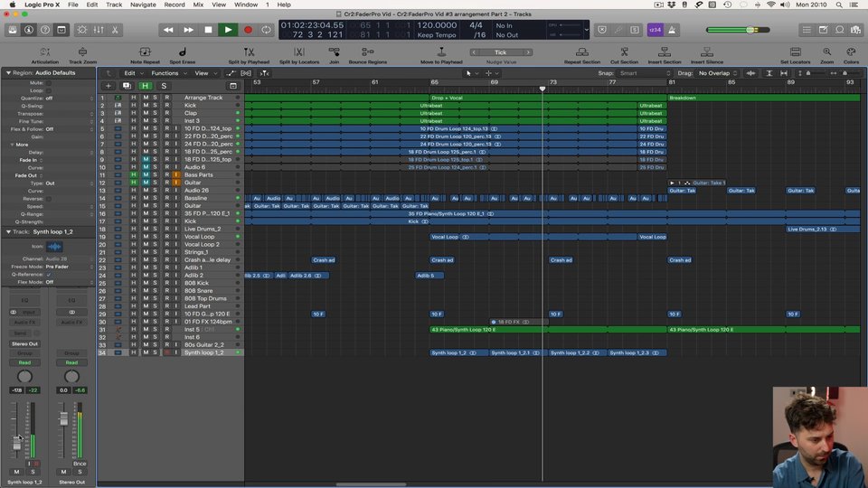The width and height of the screenshot is (868, 488).
Task: Collapse the More section in inspector
Action: (12, 145)
